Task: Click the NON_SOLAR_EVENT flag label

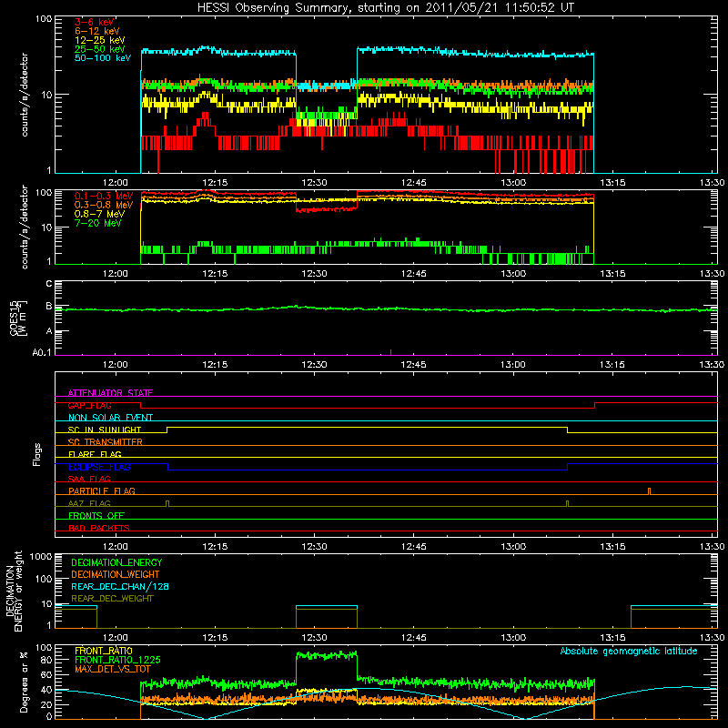Action: coord(110,418)
